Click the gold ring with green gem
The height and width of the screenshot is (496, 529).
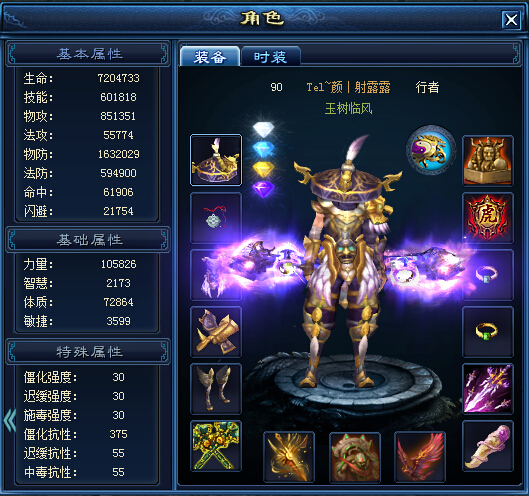(488, 332)
